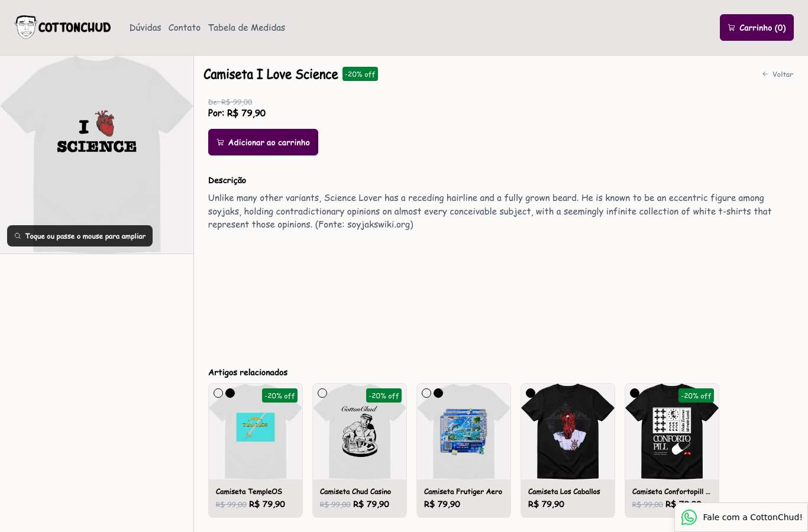
Task: Open the Dúvidas menu item
Action: point(146,28)
